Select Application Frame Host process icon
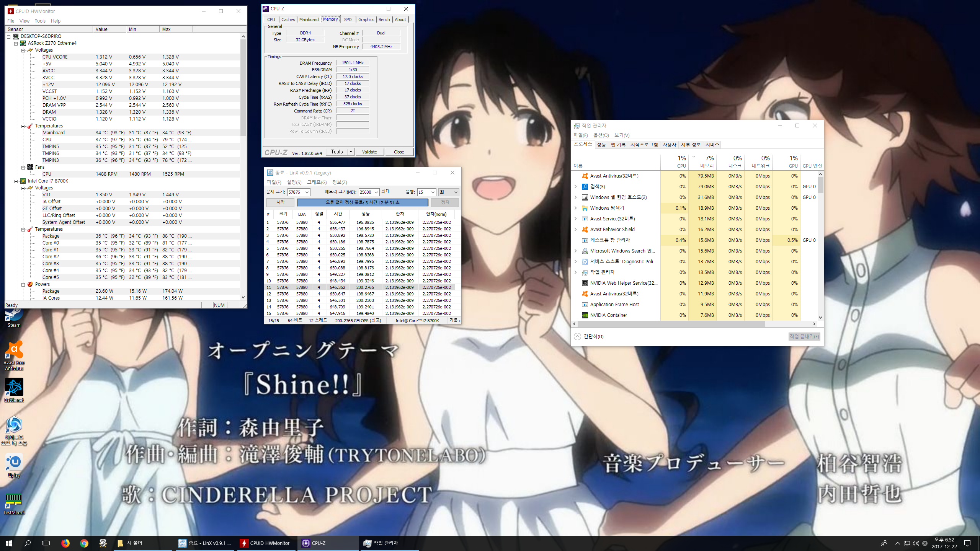 coord(585,305)
